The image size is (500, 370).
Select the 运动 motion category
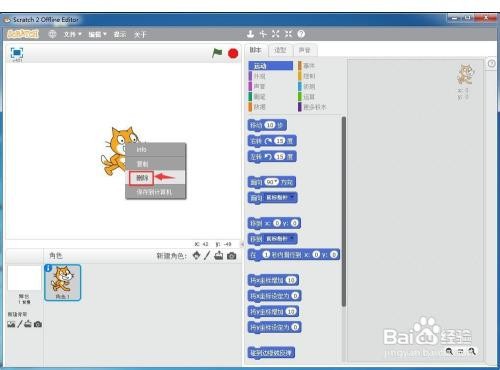(271, 66)
